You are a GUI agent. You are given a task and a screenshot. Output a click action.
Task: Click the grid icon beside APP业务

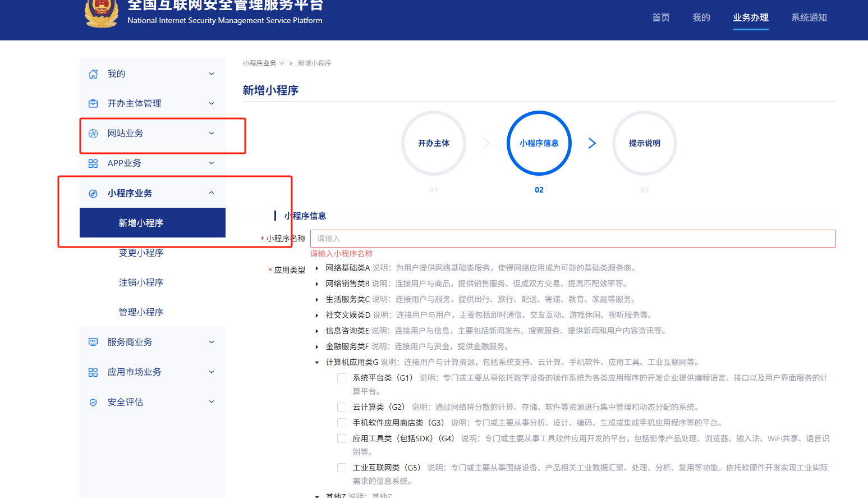[93, 163]
